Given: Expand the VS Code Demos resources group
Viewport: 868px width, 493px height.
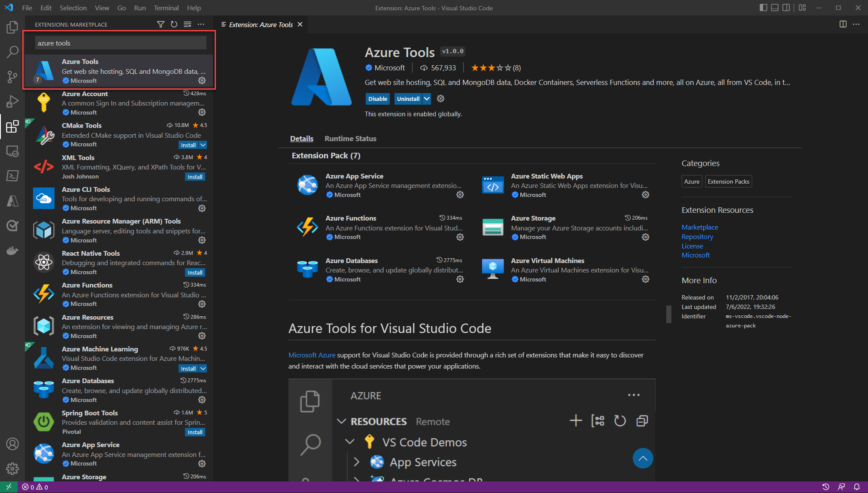Looking at the screenshot, I should (x=348, y=442).
